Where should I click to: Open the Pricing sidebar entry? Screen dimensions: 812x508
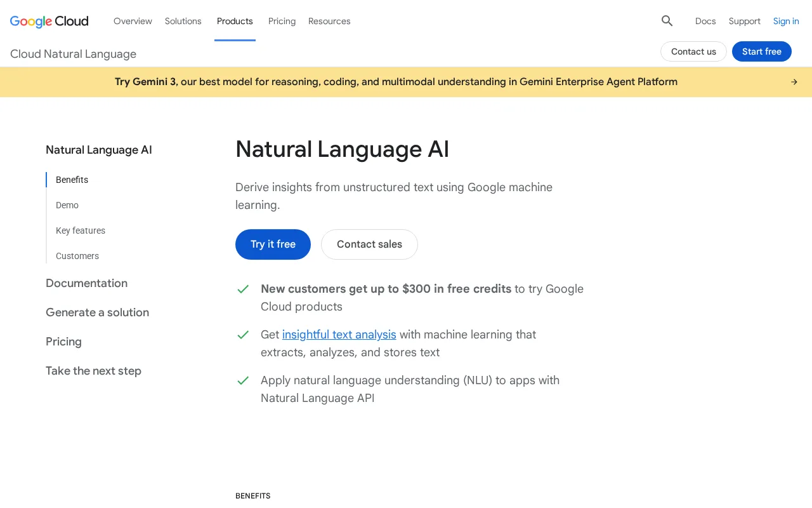(x=63, y=342)
